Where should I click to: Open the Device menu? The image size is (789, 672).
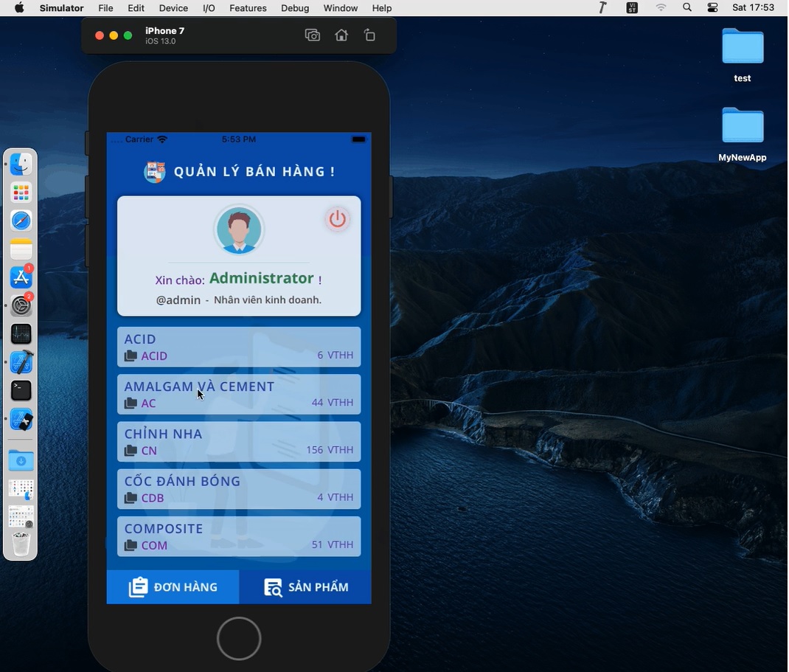(173, 8)
